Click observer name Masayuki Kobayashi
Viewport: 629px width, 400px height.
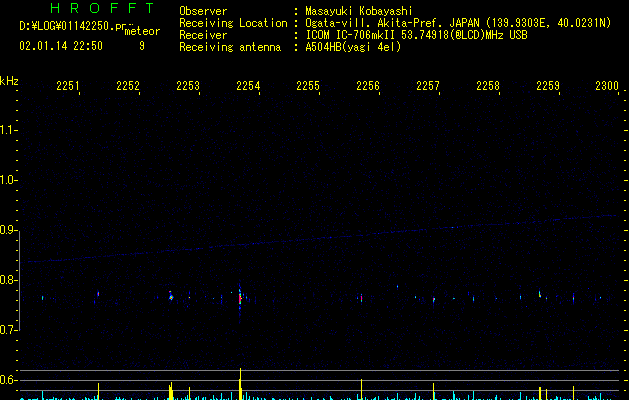359,11
